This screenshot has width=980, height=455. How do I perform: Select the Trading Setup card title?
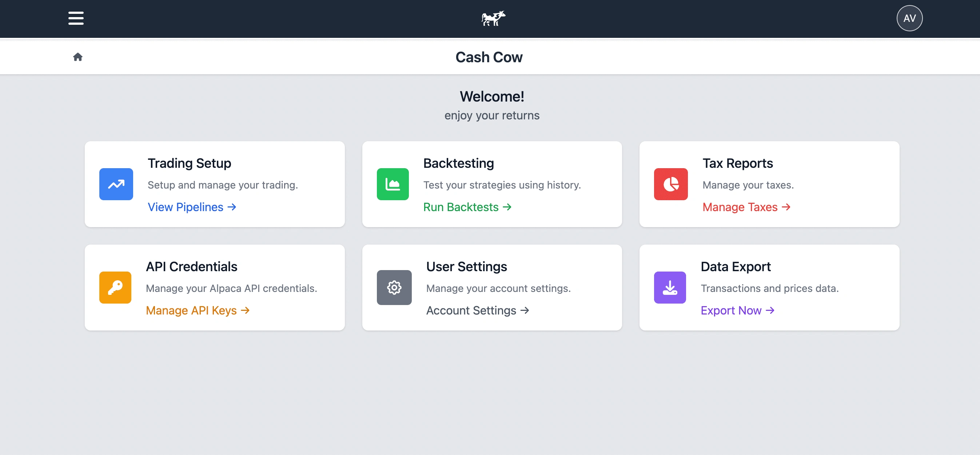(x=189, y=163)
